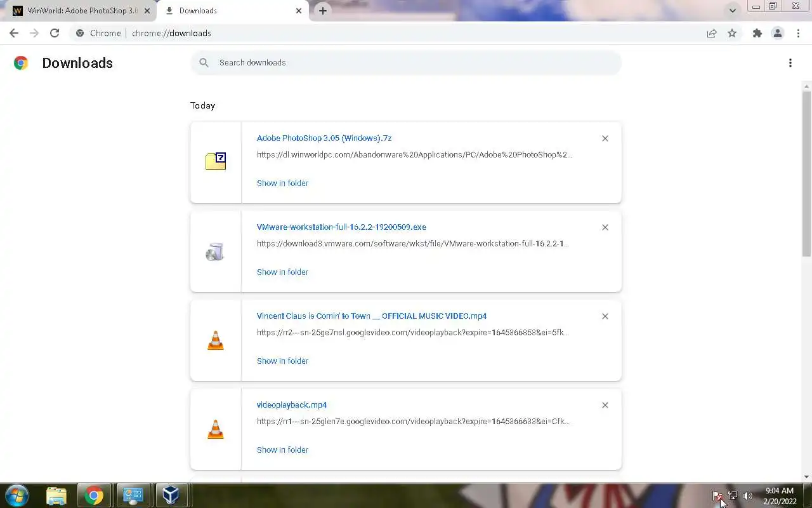Show Adobe PhotoShop 7z in folder
The width and height of the screenshot is (812, 508).
(282, 183)
